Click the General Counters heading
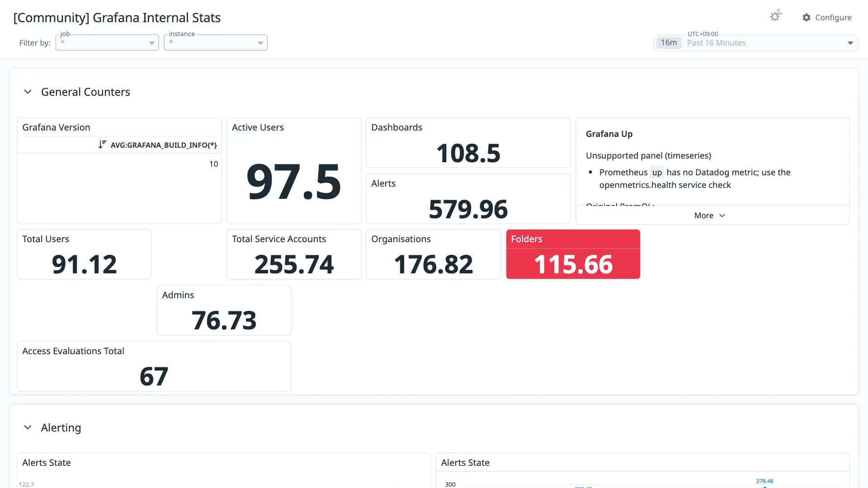Screen dimensions: 868x488 pos(85,92)
